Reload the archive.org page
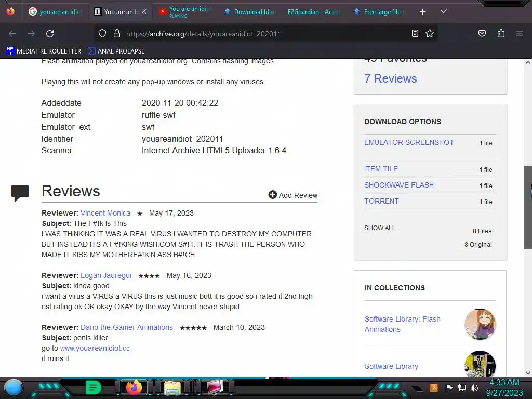Viewport: 532px width, 399px height. click(x=50, y=34)
